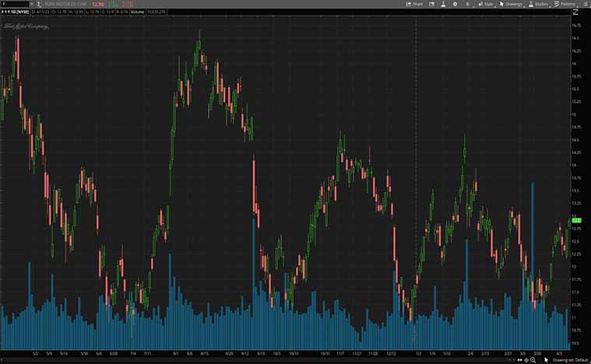Click the 10.5 price label on axis

tap(575, 343)
